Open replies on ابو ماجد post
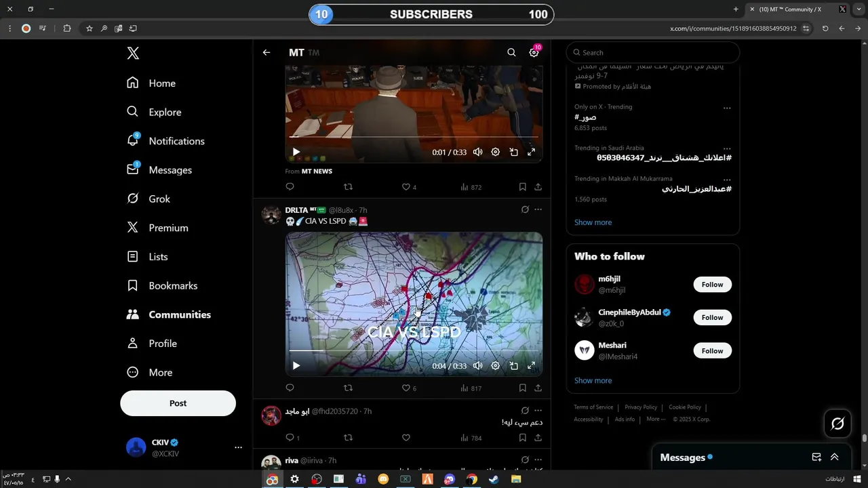The height and width of the screenshot is (488, 868). pos(292,438)
